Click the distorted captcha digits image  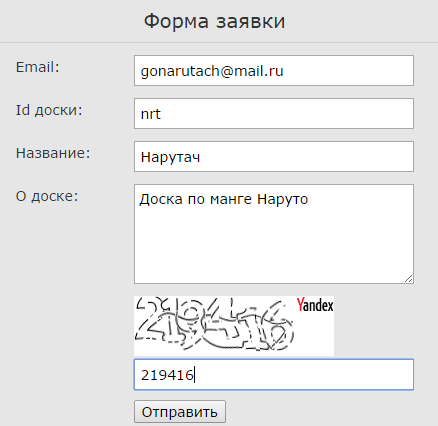point(214,324)
